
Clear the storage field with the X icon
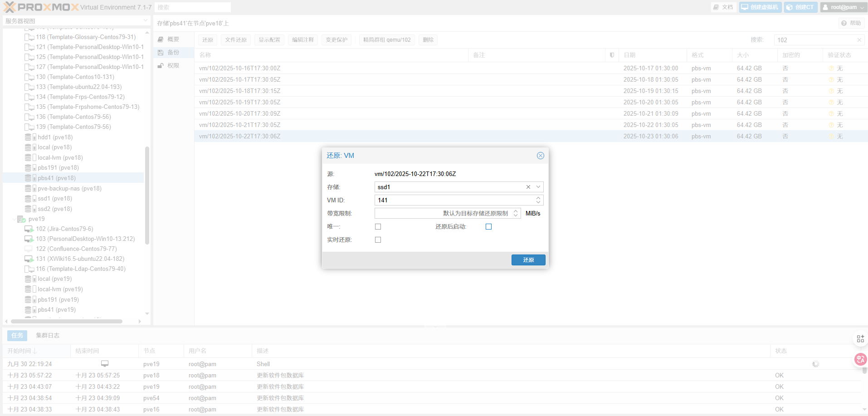(x=528, y=187)
